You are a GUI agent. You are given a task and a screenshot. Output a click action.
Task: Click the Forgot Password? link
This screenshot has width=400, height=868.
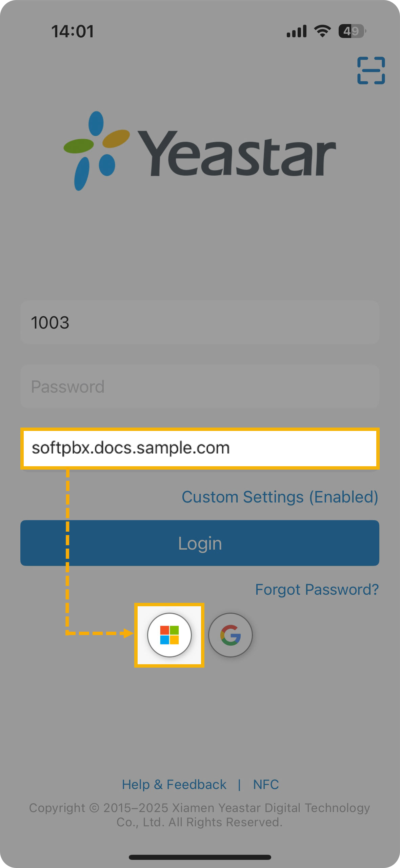coord(317,590)
